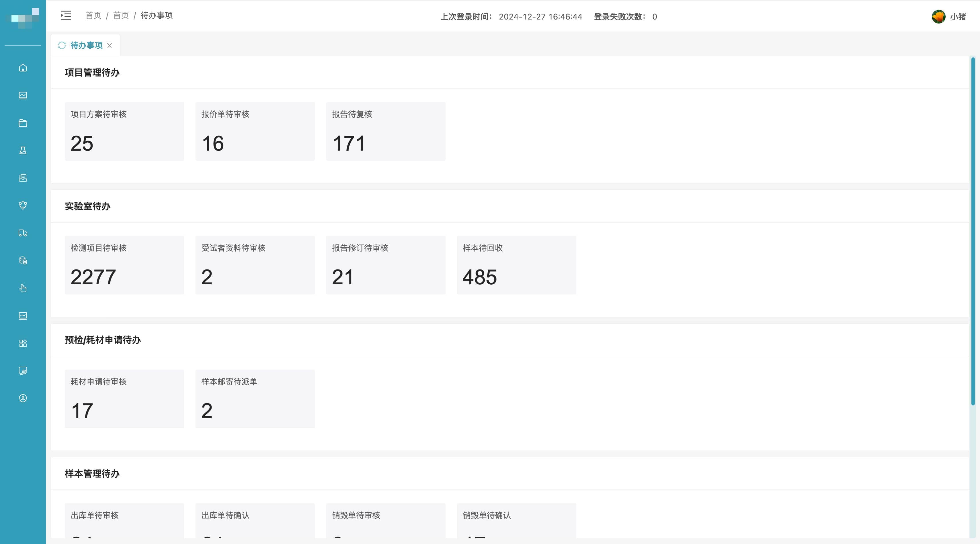Viewport: 980px width, 544px height.
Task: Click the 项目管理待办 section heading
Action: click(92, 73)
